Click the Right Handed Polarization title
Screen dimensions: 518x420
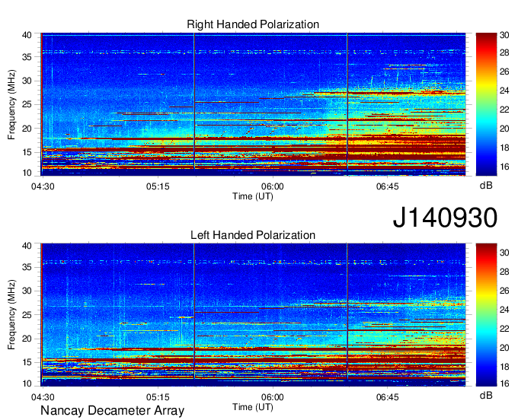click(x=253, y=24)
